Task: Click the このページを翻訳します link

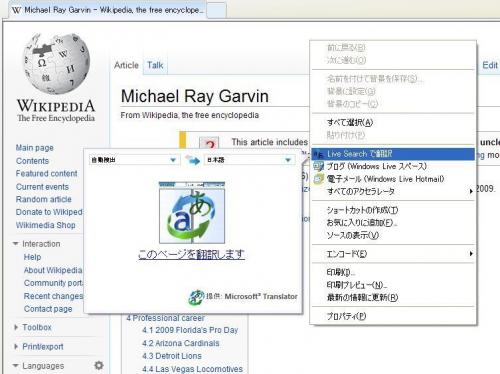Action: (191, 255)
